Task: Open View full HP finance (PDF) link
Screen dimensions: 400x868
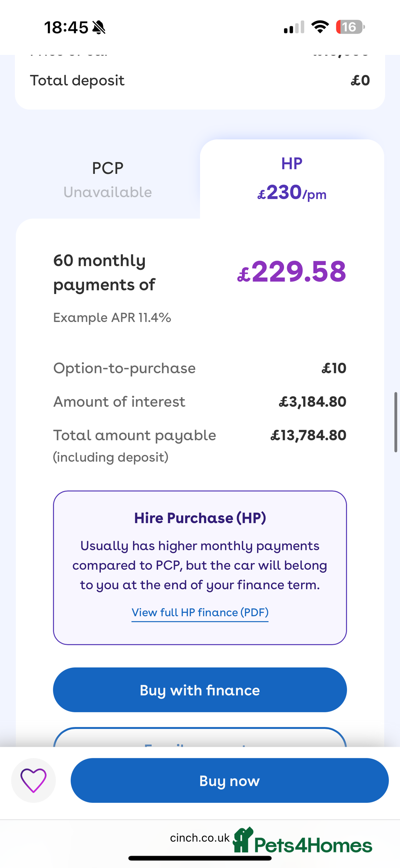Action: click(x=200, y=613)
